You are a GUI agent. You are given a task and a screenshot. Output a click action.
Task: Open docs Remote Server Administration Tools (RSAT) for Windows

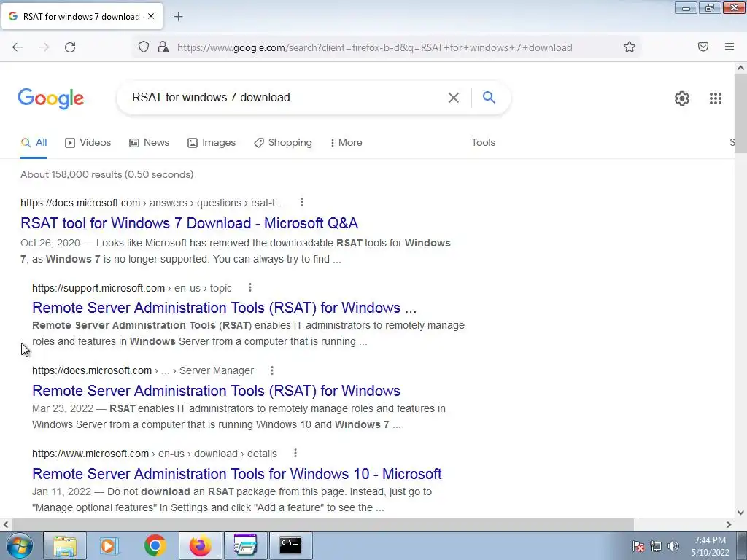coord(216,391)
